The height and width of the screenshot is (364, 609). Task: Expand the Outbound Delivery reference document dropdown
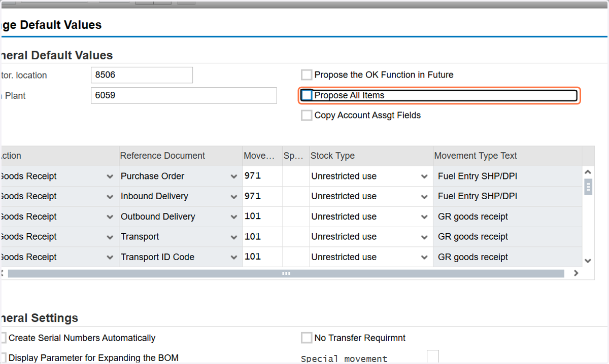pyautogui.click(x=234, y=217)
